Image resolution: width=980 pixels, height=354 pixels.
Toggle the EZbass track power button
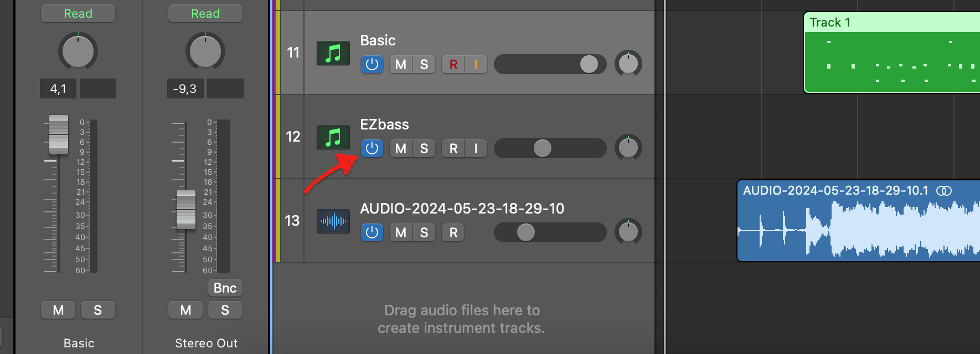[x=372, y=148]
